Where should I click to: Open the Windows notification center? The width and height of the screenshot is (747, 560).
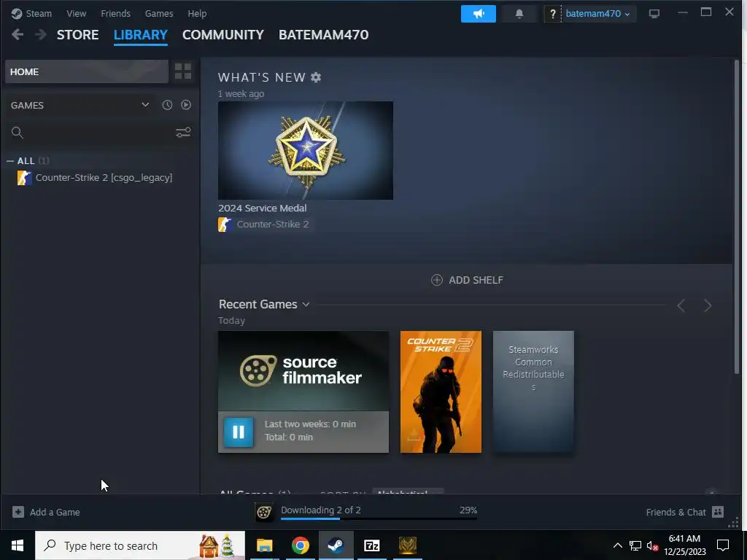pyautogui.click(x=723, y=545)
